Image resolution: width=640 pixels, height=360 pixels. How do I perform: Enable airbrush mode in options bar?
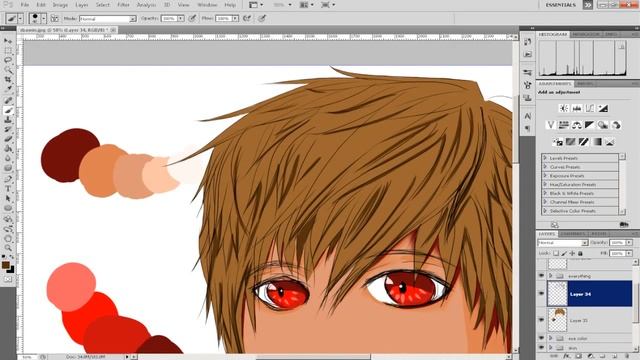click(x=247, y=18)
